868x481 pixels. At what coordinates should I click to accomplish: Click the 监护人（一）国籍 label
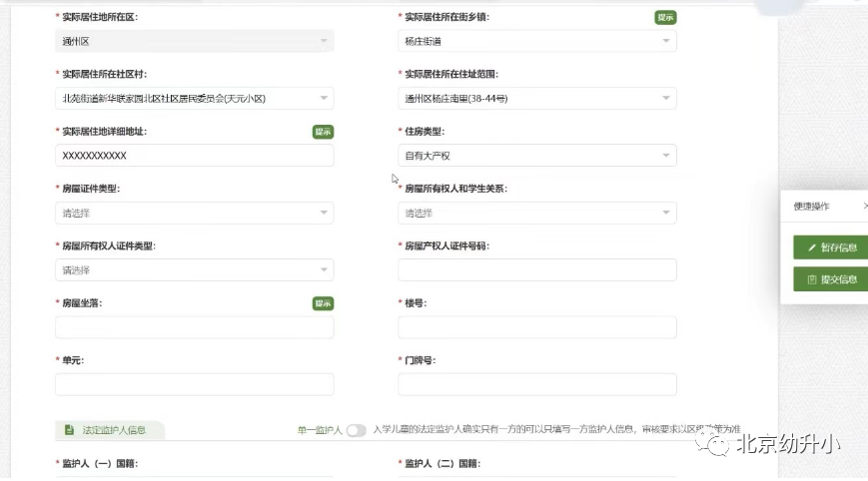click(100, 464)
